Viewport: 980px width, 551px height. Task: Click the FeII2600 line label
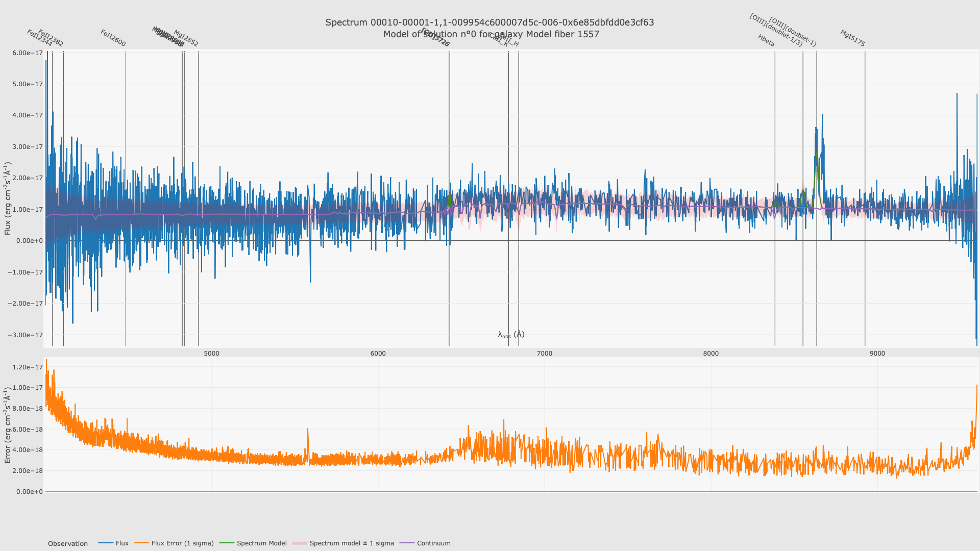coord(113,38)
